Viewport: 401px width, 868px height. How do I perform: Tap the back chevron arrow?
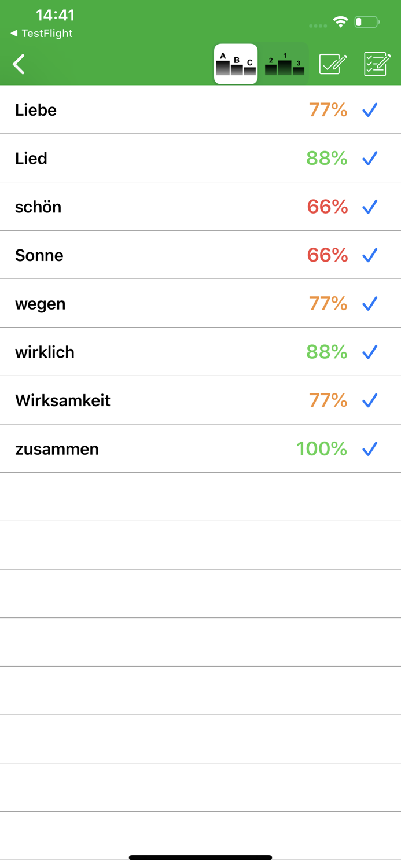pyautogui.click(x=19, y=64)
